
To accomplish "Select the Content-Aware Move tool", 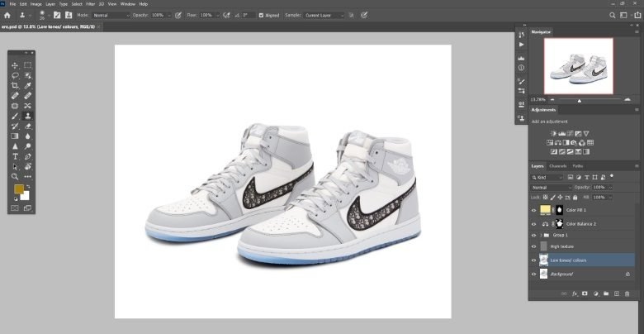I will coord(27,106).
